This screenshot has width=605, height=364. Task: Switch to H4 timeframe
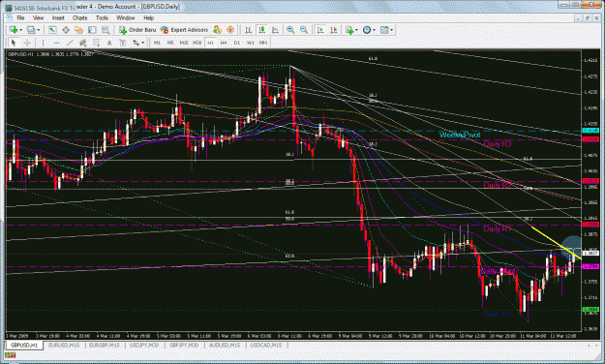point(224,43)
